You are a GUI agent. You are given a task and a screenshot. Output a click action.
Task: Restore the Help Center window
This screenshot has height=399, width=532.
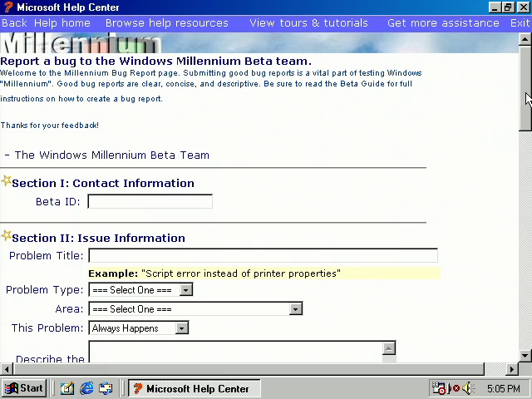coord(508,7)
